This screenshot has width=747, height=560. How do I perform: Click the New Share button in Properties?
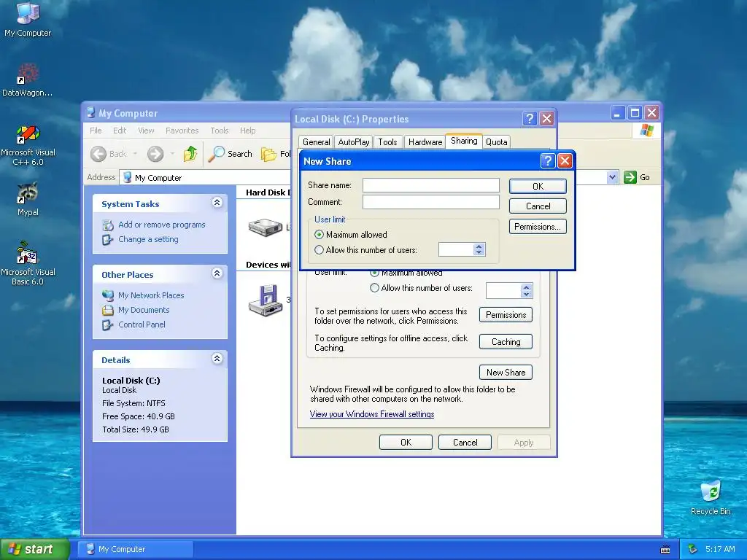pyautogui.click(x=506, y=373)
